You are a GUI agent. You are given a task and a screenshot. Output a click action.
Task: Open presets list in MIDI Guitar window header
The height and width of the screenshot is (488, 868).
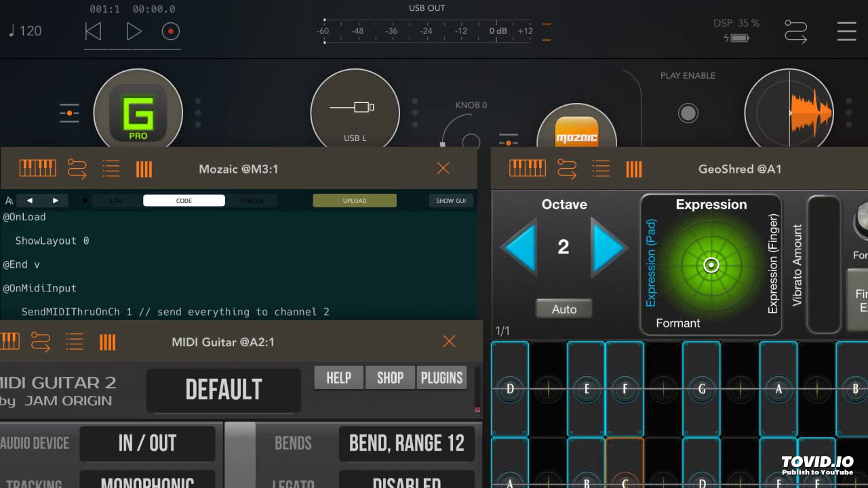point(75,342)
